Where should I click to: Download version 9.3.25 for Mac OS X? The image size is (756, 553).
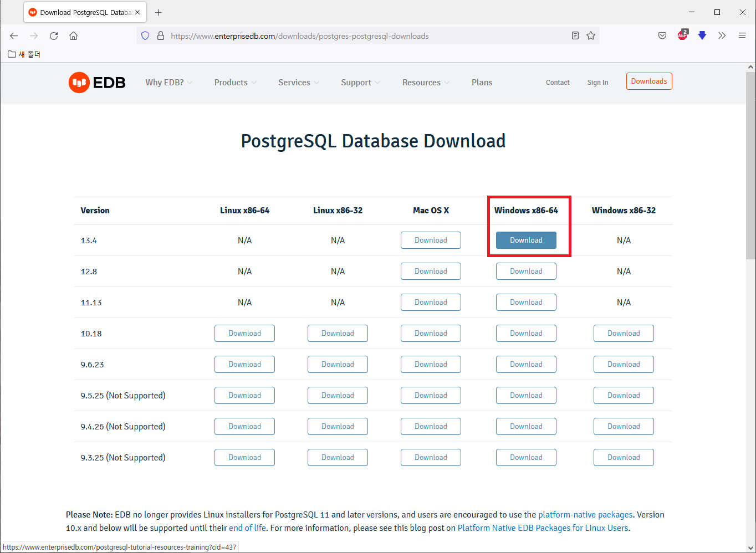pyautogui.click(x=431, y=458)
